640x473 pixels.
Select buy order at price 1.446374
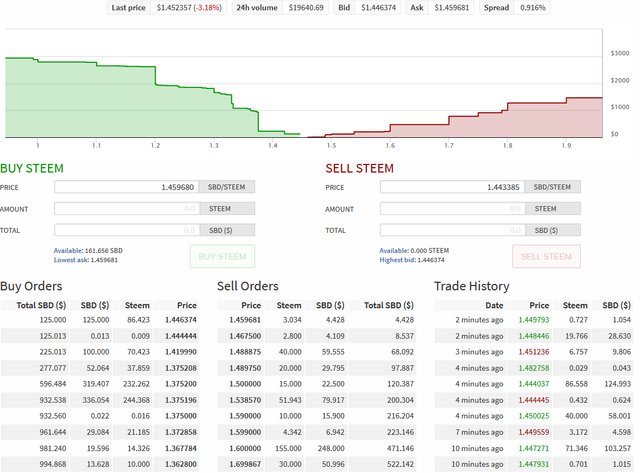100,320
